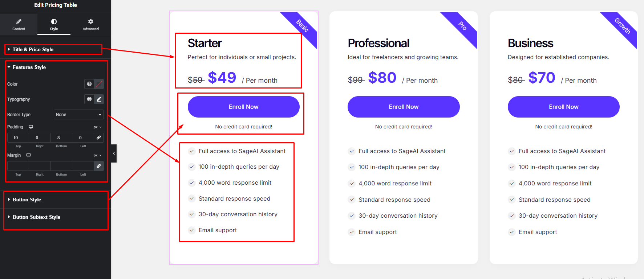This screenshot has width=644, height=279.
Task: Expand the Button Style section
Action: coord(27,200)
